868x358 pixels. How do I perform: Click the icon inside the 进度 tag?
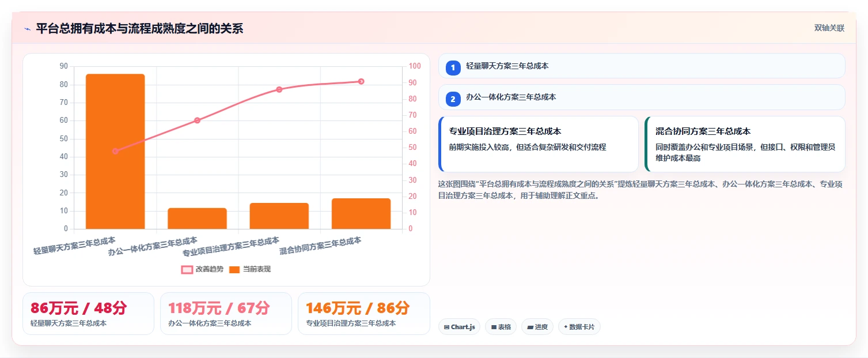coord(530,327)
